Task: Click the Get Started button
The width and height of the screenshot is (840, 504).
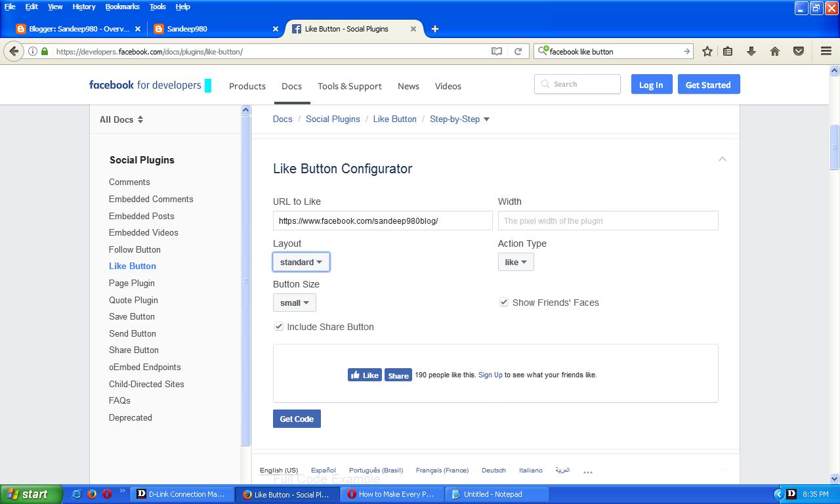Action: pos(708,85)
